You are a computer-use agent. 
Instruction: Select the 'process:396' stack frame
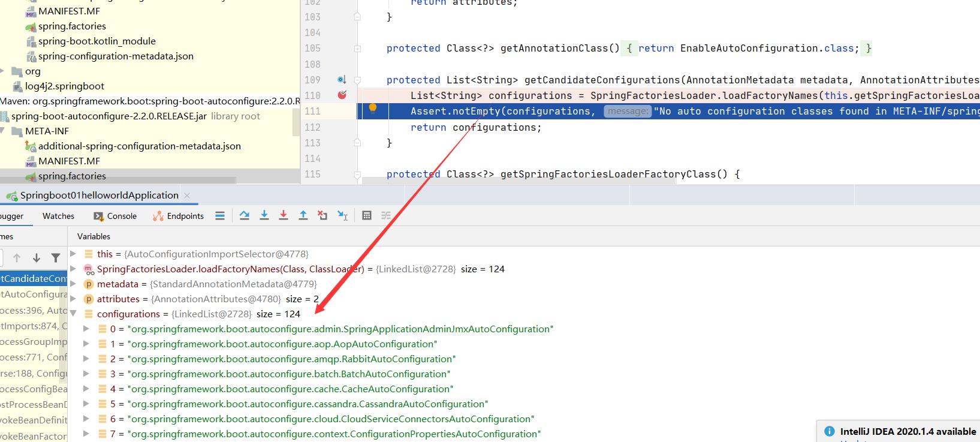[34, 310]
